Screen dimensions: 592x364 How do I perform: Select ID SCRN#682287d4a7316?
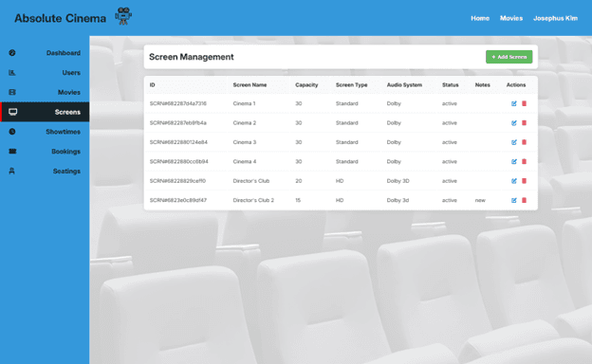pos(177,103)
